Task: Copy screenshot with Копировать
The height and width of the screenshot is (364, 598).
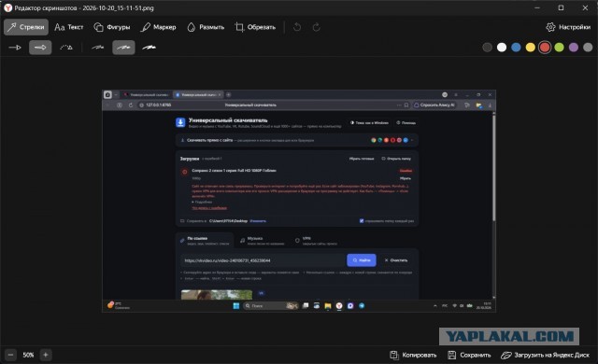Action: (413, 355)
